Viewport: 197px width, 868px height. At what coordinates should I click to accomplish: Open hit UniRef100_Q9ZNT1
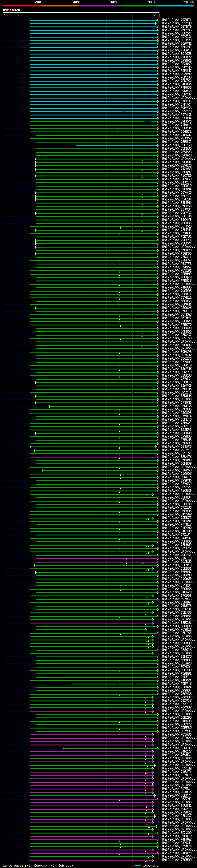click(176, 20)
